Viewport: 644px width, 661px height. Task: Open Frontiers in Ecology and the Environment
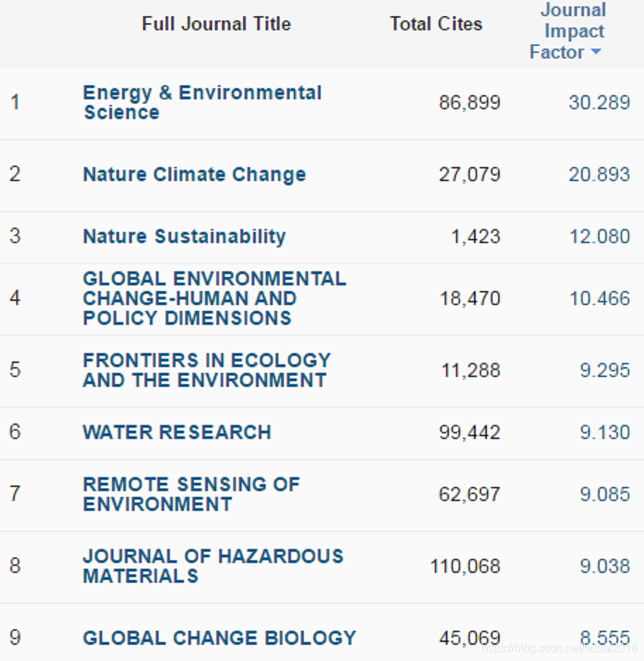click(x=206, y=370)
